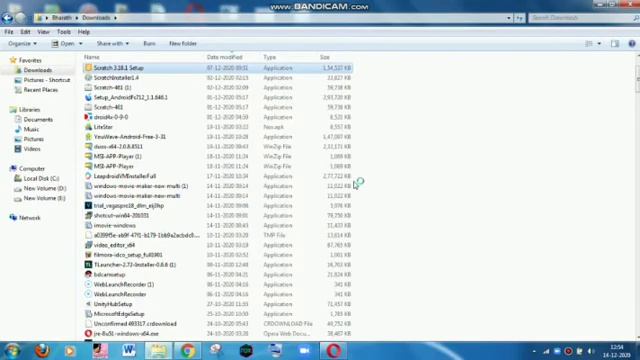Open Recent Places in navigation pane
This screenshot has width=640, height=360.
click(40, 90)
